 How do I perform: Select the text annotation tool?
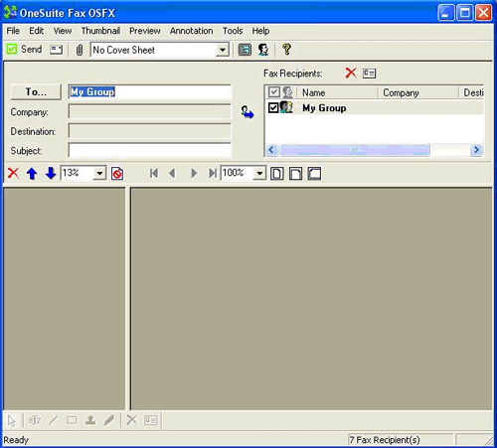pos(35,420)
